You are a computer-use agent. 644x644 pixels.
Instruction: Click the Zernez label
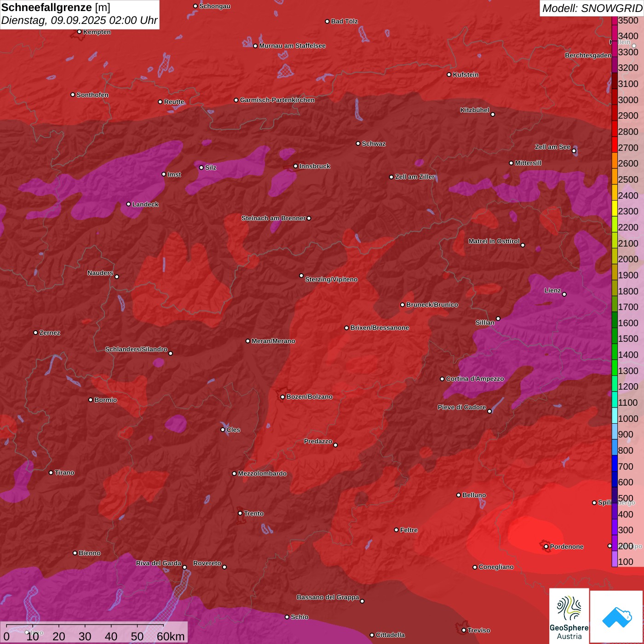click(50, 333)
